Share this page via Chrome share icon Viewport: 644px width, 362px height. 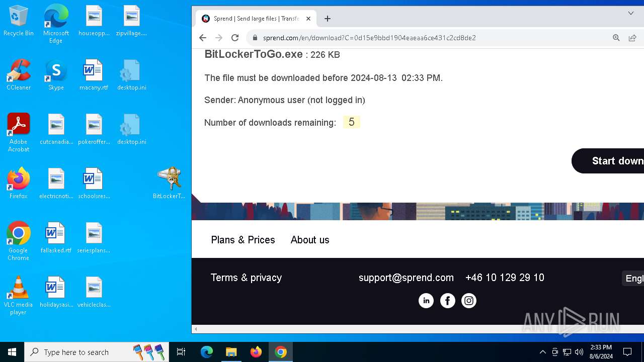coord(632,38)
